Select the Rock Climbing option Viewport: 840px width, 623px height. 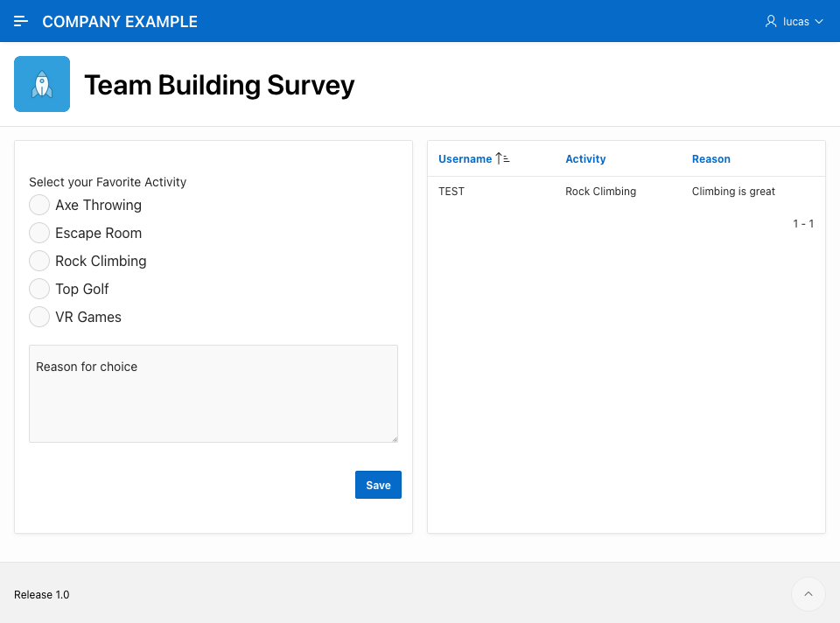pos(39,260)
